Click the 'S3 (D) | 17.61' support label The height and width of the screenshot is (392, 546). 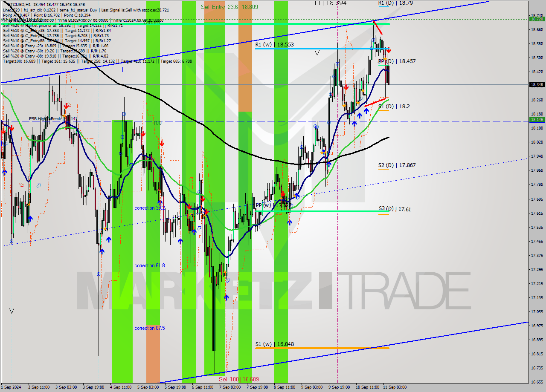pos(395,209)
